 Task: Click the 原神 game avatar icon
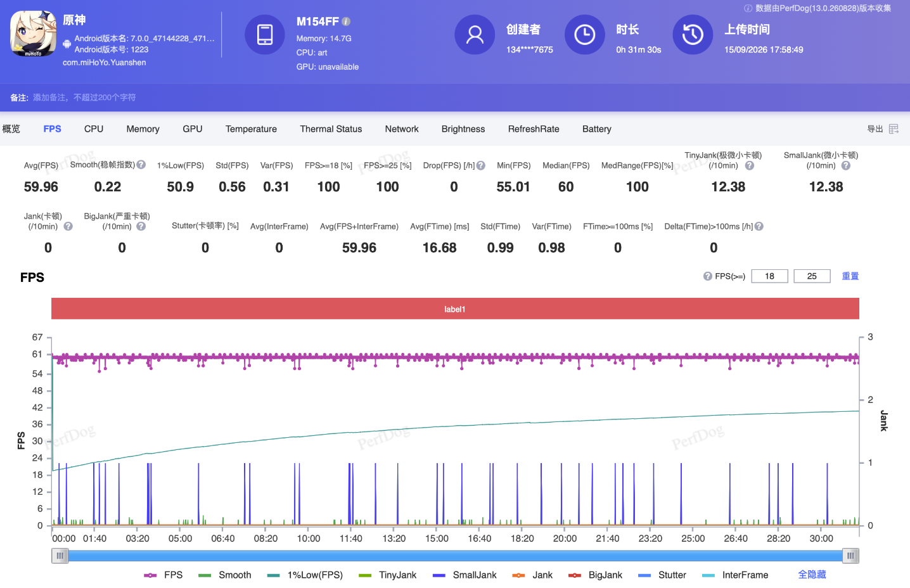point(33,34)
